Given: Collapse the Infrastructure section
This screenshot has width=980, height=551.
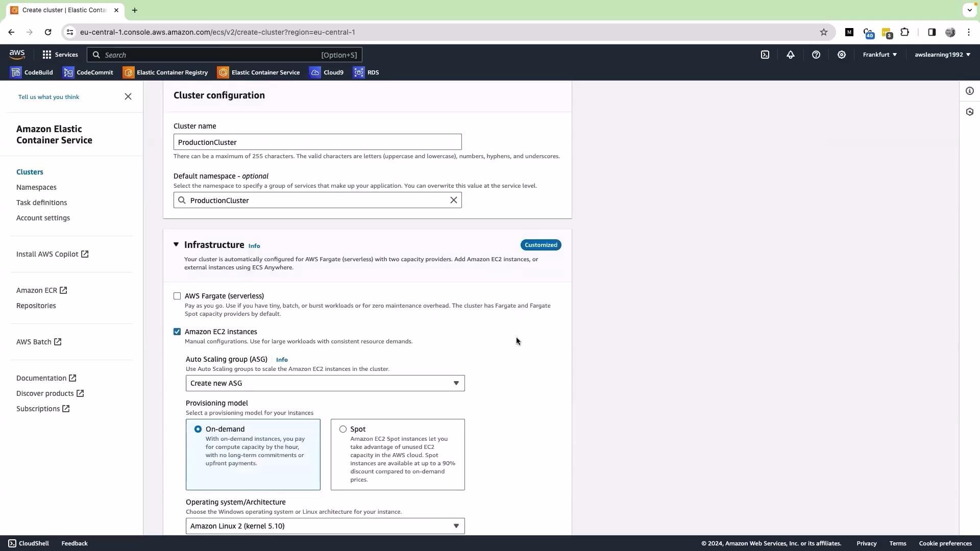Looking at the screenshot, I should 176,245.
